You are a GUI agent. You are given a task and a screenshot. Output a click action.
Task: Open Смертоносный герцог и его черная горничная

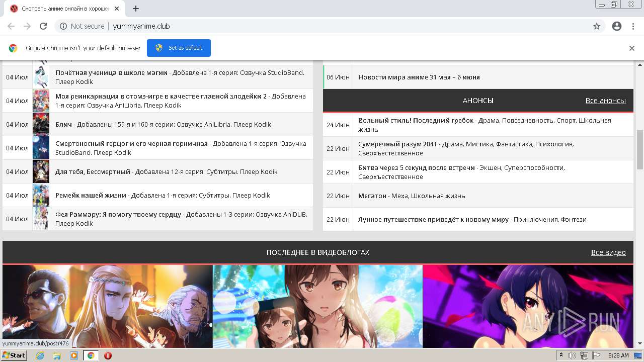pos(131,143)
